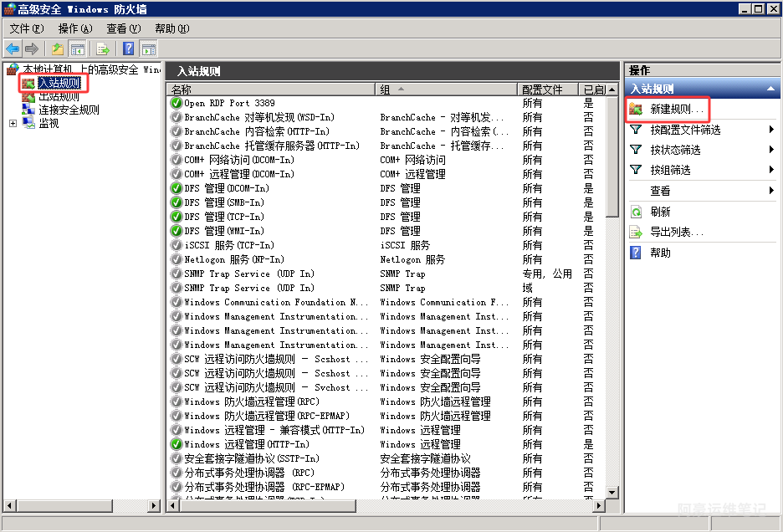This screenshot has width=783, height=532.
Task: Select the DFS 管理 (WMI-In) rule
Action: (x=224, y=231)
